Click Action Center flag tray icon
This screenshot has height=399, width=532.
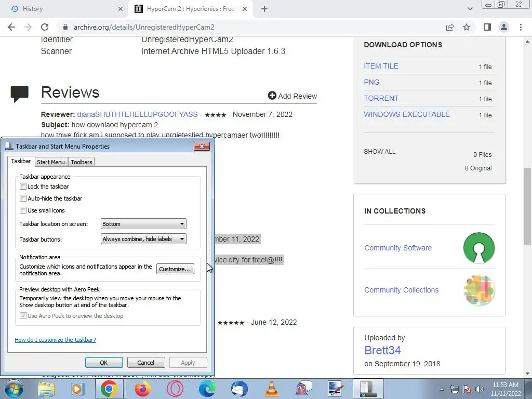point(467,389)
